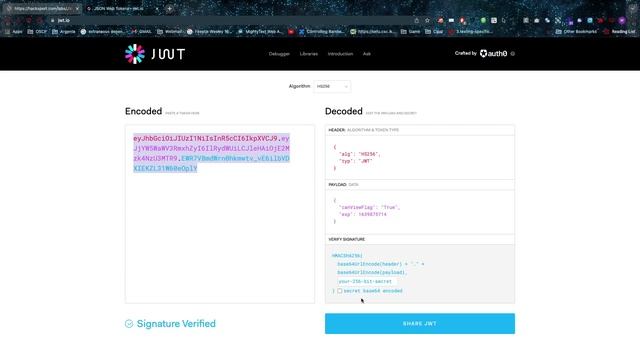This screenshot has width=640, height=360.
Task: Toggle the secret base64 encoded checkbox
Action: [340, 291]
